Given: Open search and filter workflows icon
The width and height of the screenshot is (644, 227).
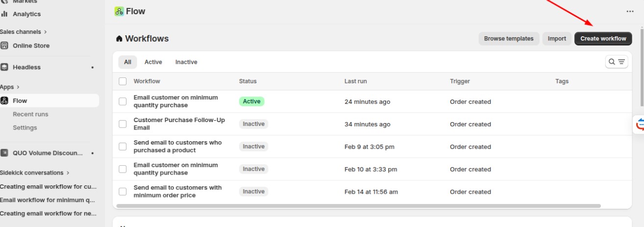Looking at the screenshot, I should click(x=617, y=62).
